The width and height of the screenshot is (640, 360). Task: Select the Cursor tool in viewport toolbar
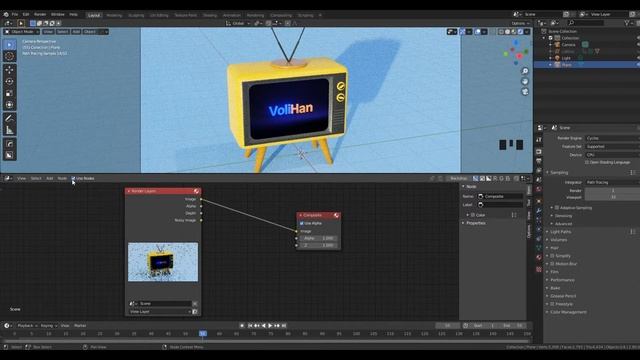point(9,56)
